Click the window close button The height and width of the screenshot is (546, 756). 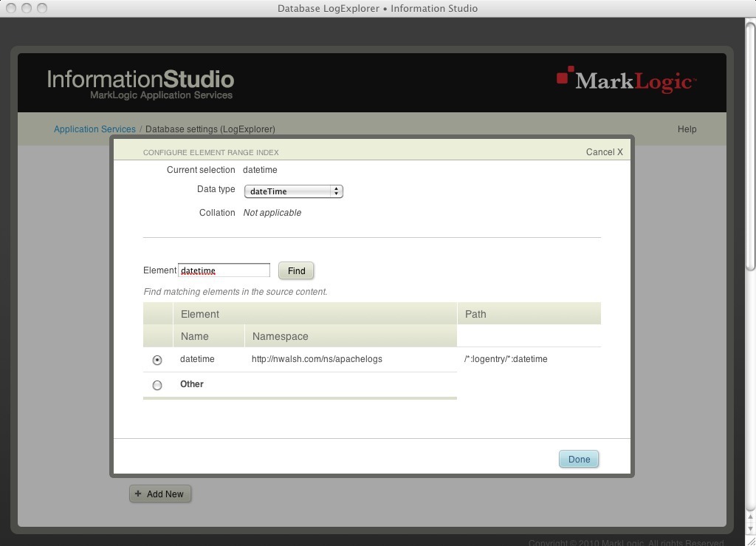[11, 8]
